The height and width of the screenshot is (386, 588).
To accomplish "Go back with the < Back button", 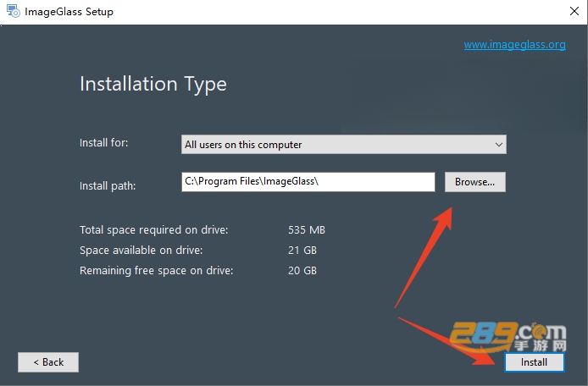I will click(x=48, y=362).
